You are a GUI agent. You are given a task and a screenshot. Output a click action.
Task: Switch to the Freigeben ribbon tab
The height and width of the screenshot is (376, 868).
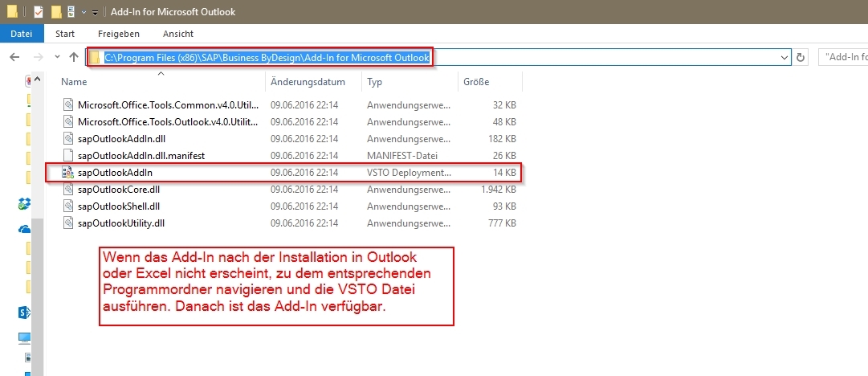point(118,34)
